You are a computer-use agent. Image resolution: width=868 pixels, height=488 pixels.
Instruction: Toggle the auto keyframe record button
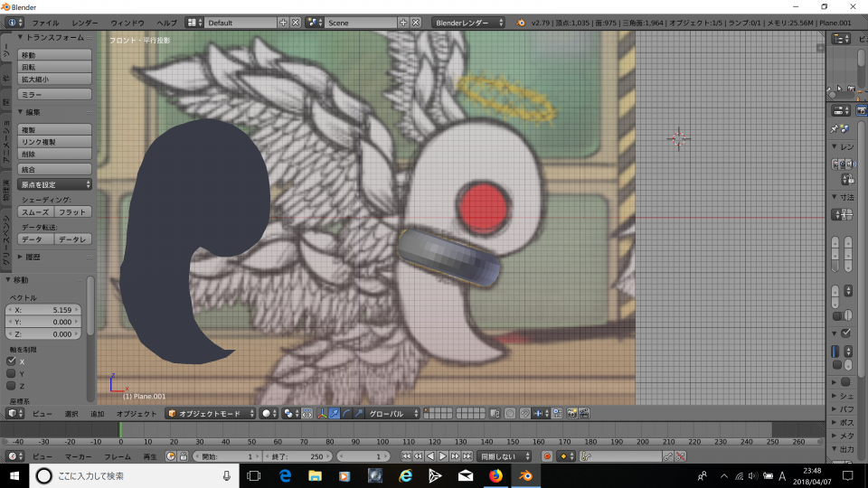(547, 456)
